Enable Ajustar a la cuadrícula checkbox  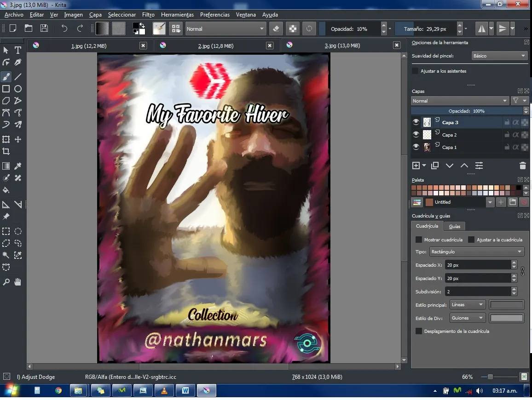(x=471, y=240)
